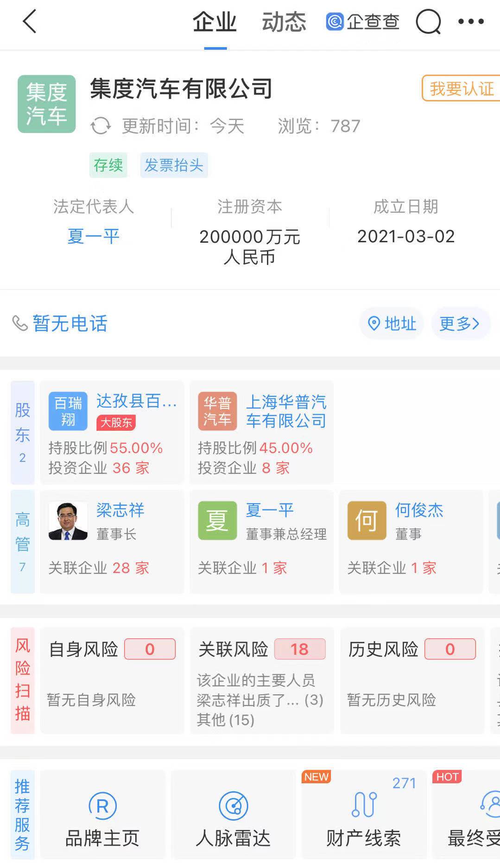The image size is (500, 868).
Task: Open the search magnifier icon
Action: (428, 22)
